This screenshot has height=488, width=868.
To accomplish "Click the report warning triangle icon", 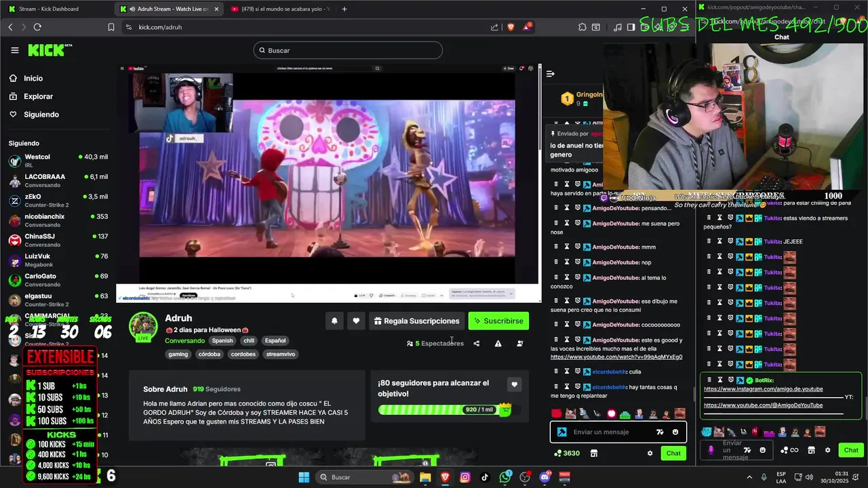I will (x=498, y=344).
